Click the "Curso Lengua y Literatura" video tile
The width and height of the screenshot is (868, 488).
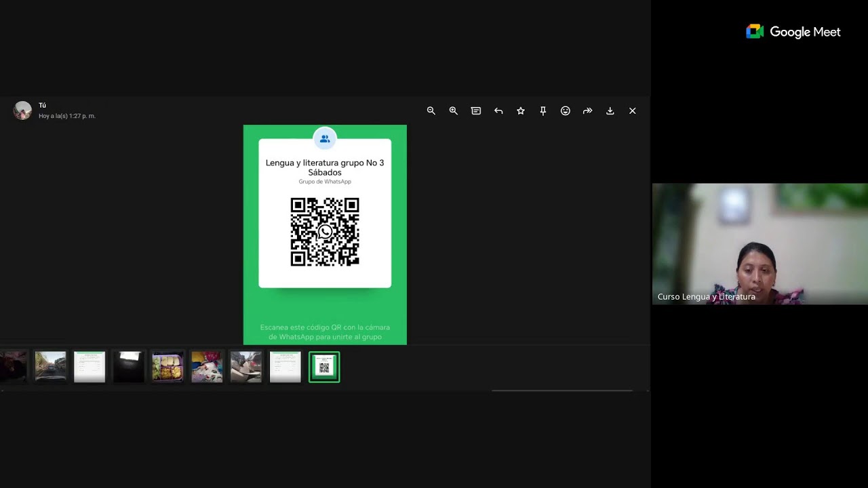[759, 244]
